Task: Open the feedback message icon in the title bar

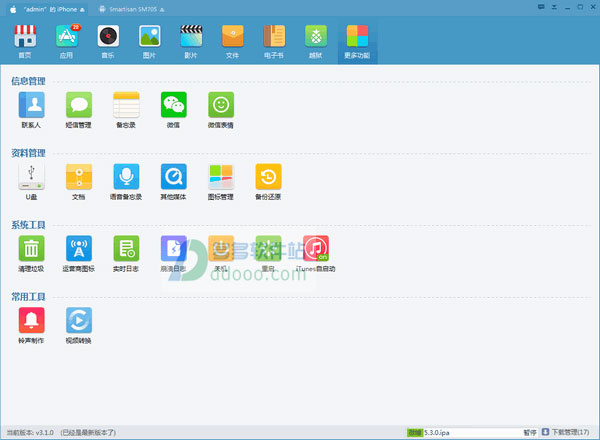Action: coord(541,7)
